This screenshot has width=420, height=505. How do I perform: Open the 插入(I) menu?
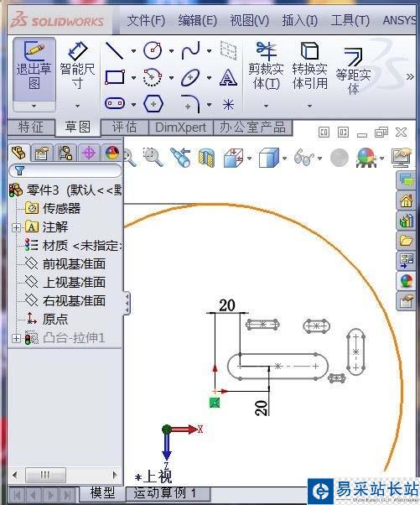(299, 21)
